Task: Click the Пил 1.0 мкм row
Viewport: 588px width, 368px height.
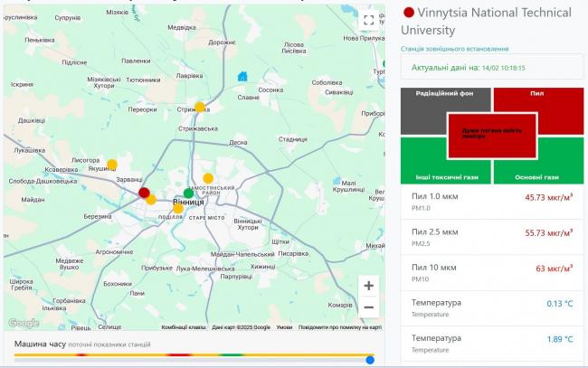Action: pos(492,202)
